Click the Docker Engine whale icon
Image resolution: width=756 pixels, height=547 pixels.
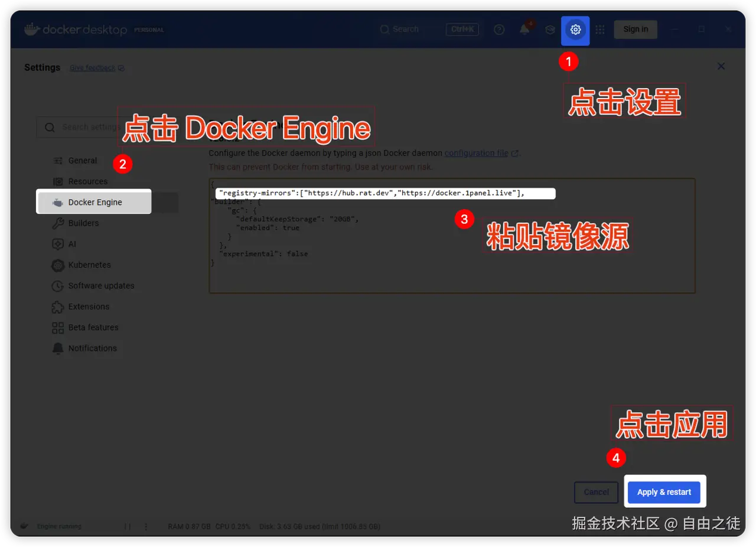coord(58,203)
